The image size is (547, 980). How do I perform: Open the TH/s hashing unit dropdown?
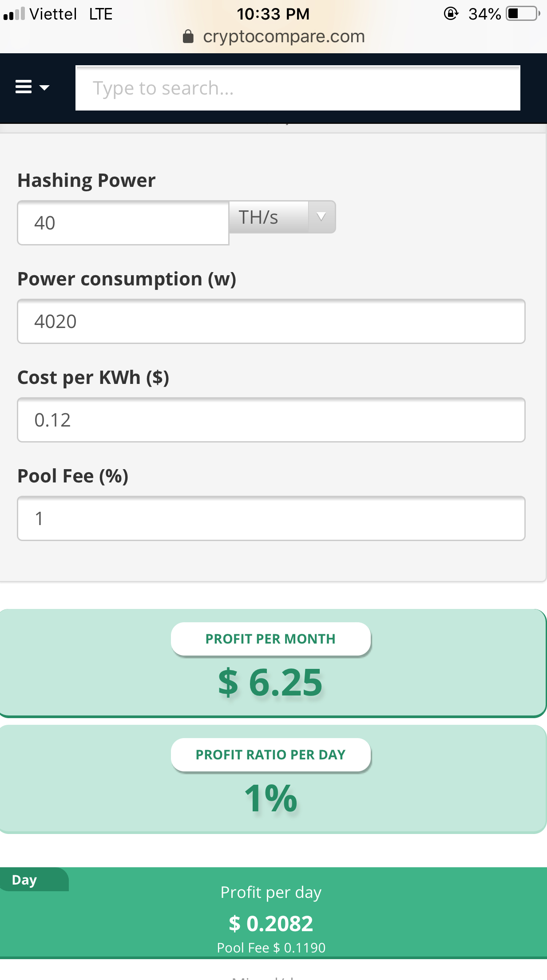[269, 217]
